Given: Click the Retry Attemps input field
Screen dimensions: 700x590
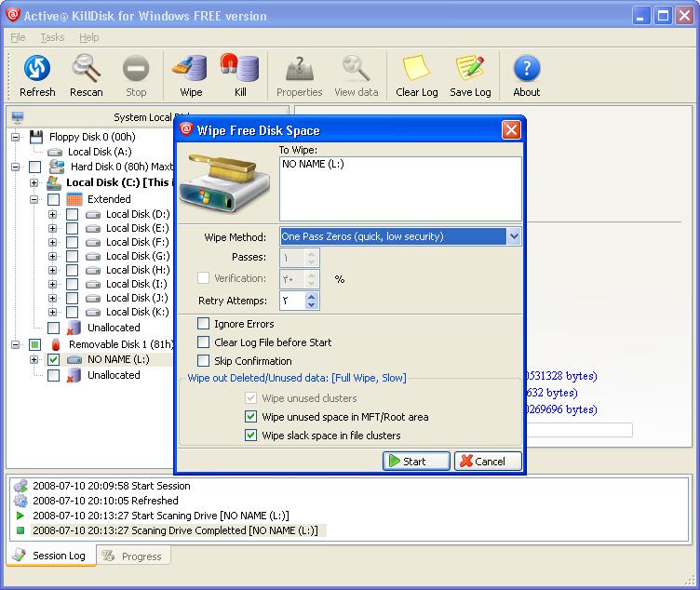Looking at the screenshot, I should point(293,301).
